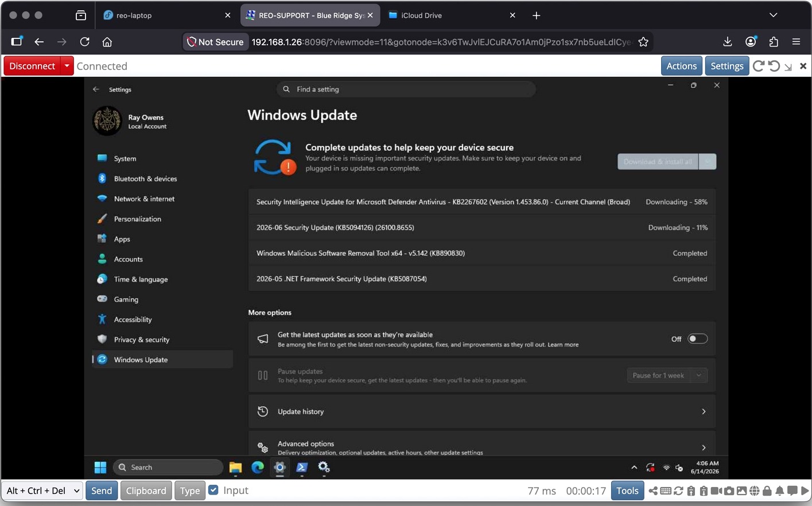This screenshot has height=506, width=812.
Task: Expand hidden tray icons with the up chevron
Action: pos(634,468)
